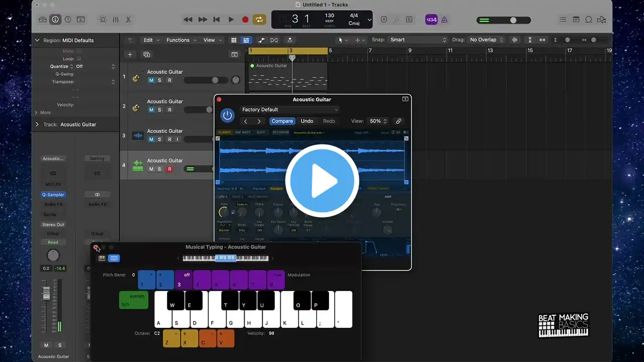This screenshot has width=644, height=362.
Task: Toggle the Flex show/hide icon
Action: (x=274, y=40)
